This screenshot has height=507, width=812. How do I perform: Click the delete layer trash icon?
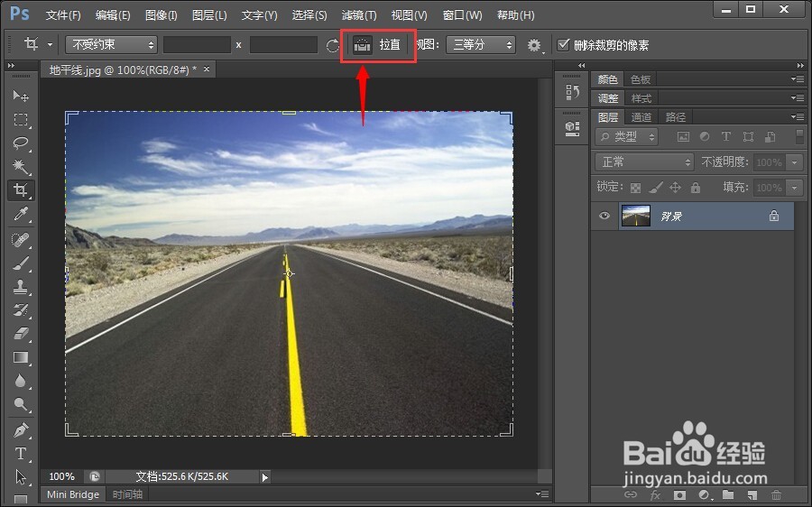pyautogui.click(x=776, y=494)
